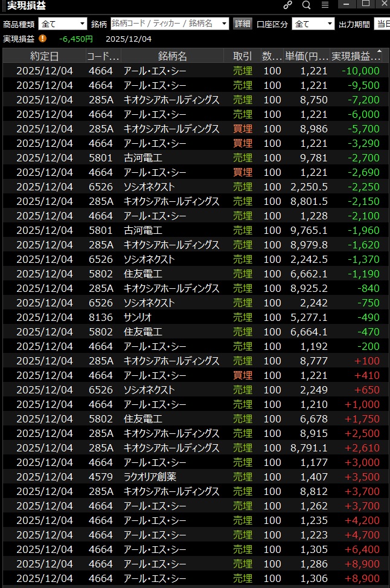Expand the 商品種類 dropdown

pyautogui.click(x=82, y=24)
